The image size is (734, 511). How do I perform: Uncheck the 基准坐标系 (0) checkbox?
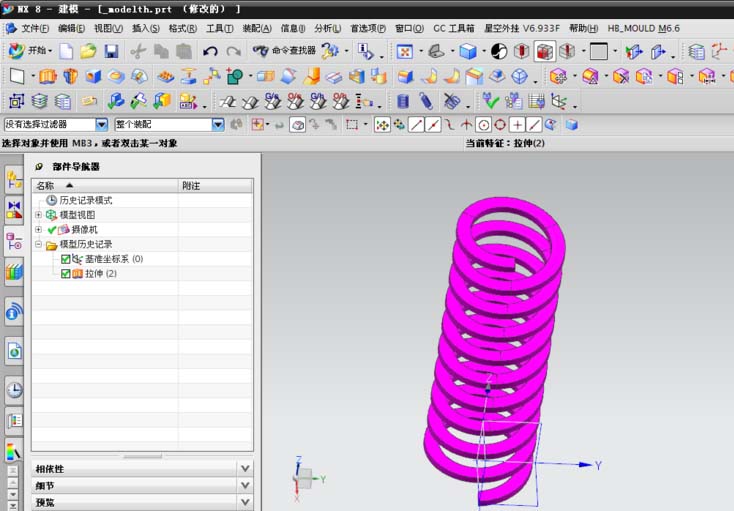(x=66, y=259)
